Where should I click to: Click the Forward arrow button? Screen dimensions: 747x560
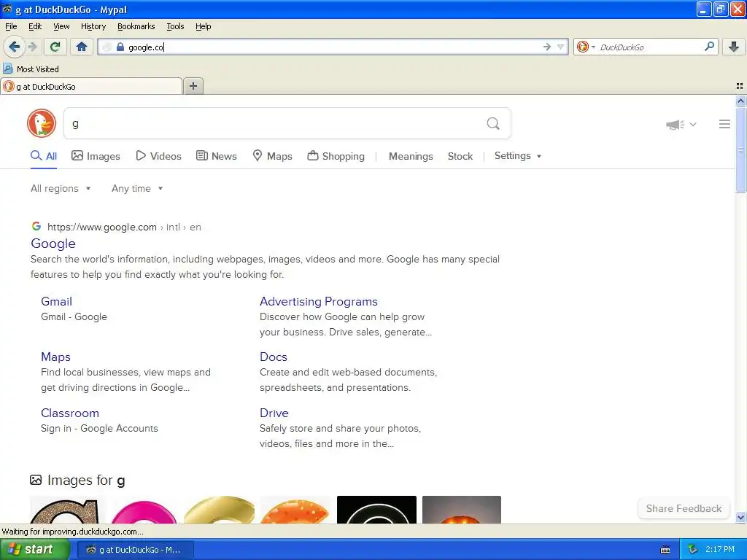click(x=32, y=47)
